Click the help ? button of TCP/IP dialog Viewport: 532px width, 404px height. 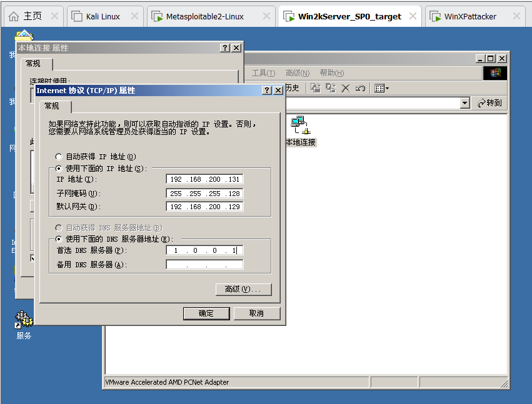click(x=267, y=90)
